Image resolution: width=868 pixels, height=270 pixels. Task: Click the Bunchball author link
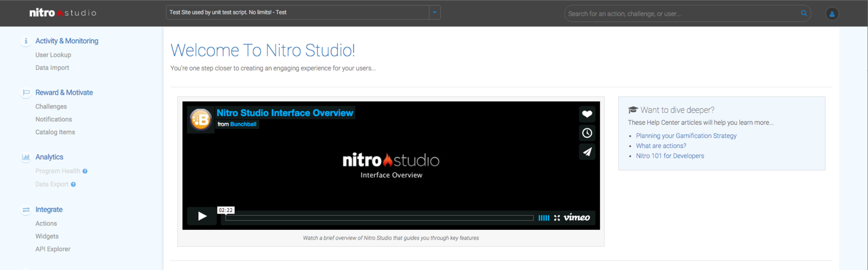(243, 124)
